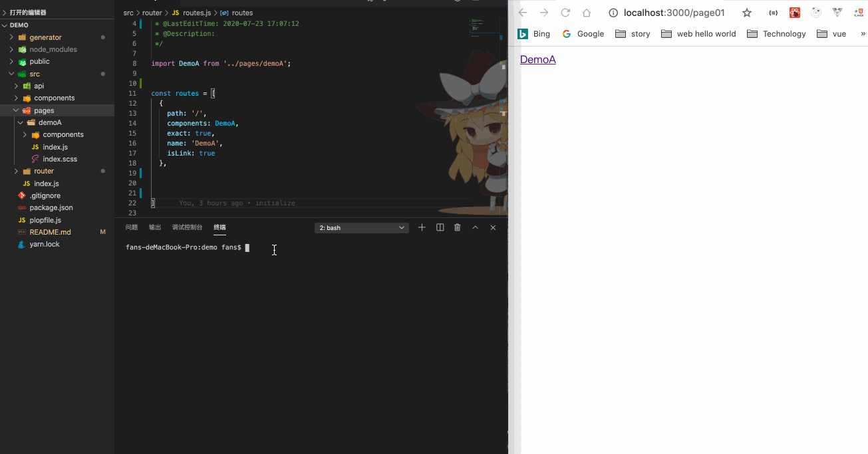This screenshot has width=868, height=454.
Task: Switch to the 输出 panel tab
Action: (155, 227)
